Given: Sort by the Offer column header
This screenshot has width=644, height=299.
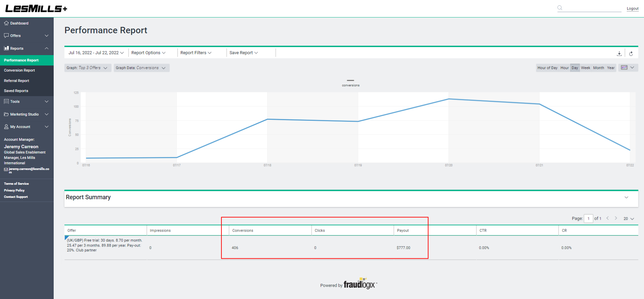Looking at the screenshot, I should (x=72, y=230).
